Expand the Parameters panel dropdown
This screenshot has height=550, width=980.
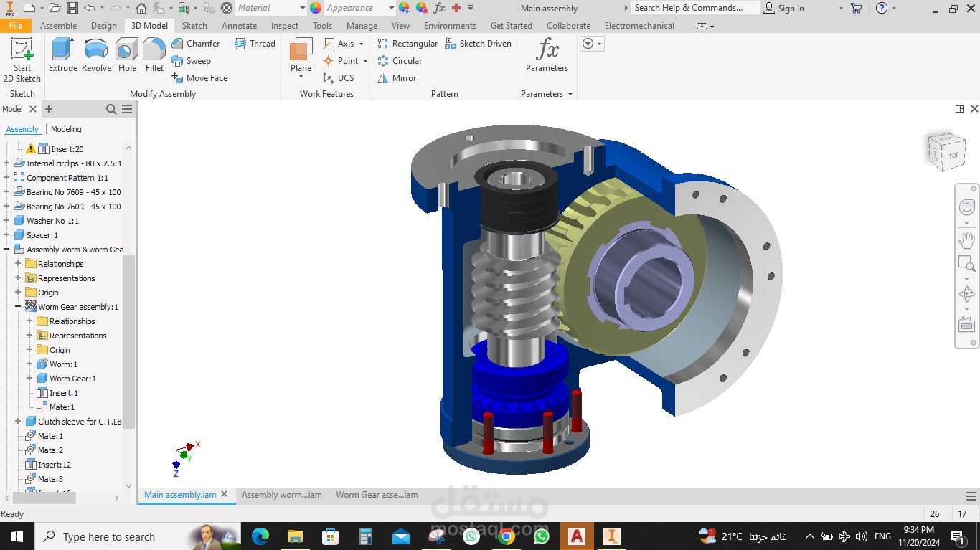pos(570,94)
